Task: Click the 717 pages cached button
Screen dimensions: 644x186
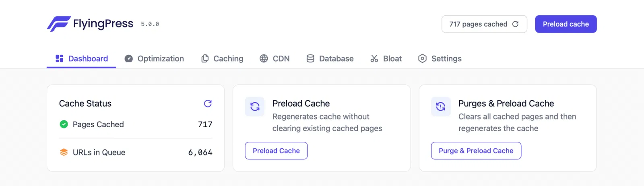Action: tap(478, 24)
